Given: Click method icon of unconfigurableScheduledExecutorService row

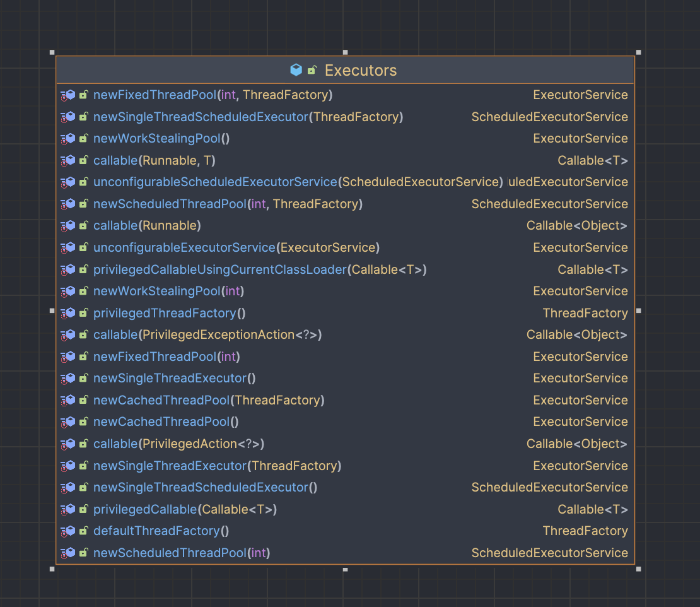Looking at the screenshot, I should [x=68, y=182].
